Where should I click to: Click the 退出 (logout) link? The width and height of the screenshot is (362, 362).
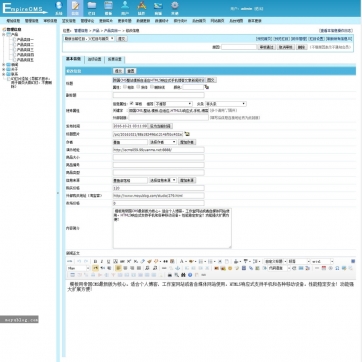(258, 9)
